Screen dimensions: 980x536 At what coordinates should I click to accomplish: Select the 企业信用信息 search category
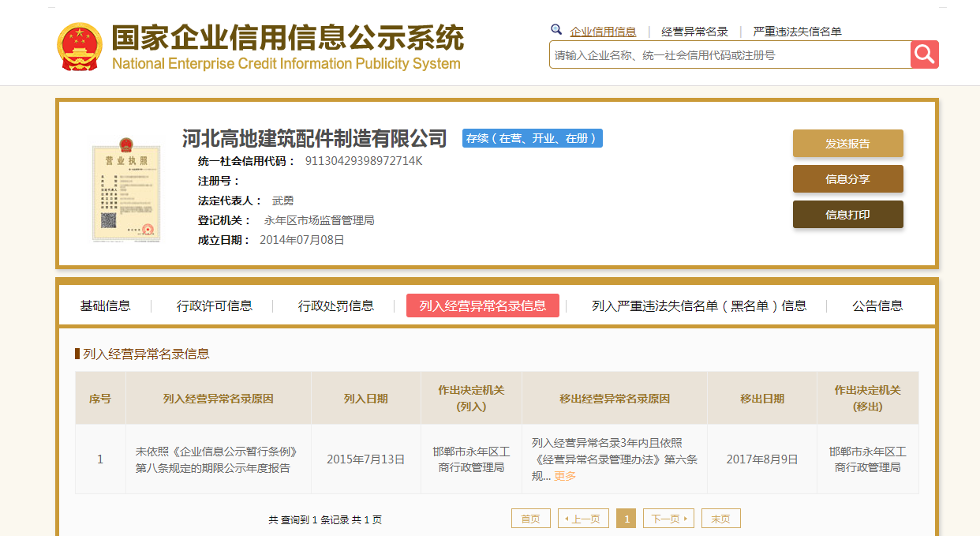coord(603,32)
